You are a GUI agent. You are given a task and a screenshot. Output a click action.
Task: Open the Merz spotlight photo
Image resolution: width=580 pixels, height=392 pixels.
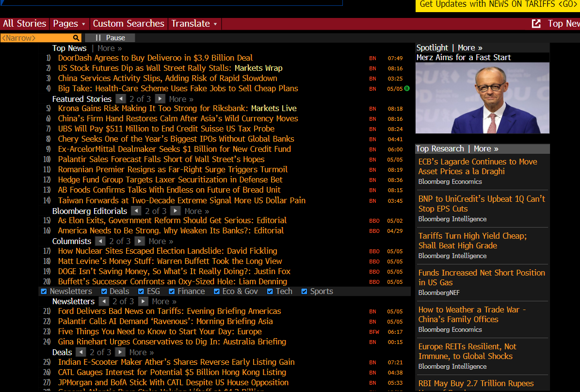click(x=483, y=98)
